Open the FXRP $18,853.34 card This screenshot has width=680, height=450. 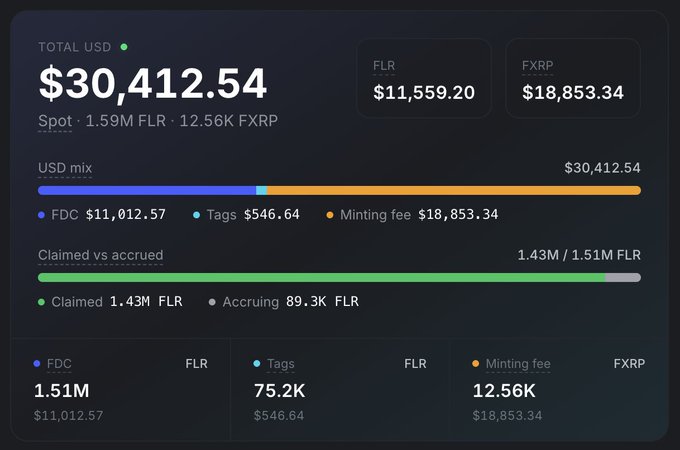tap(572, 78)
